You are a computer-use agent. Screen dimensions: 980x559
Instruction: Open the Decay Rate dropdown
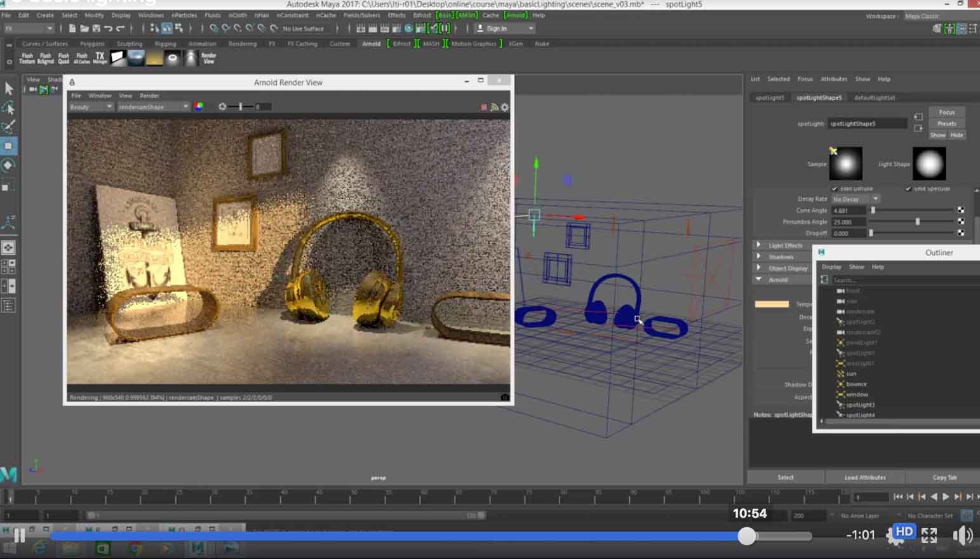(x=856, y=199)
